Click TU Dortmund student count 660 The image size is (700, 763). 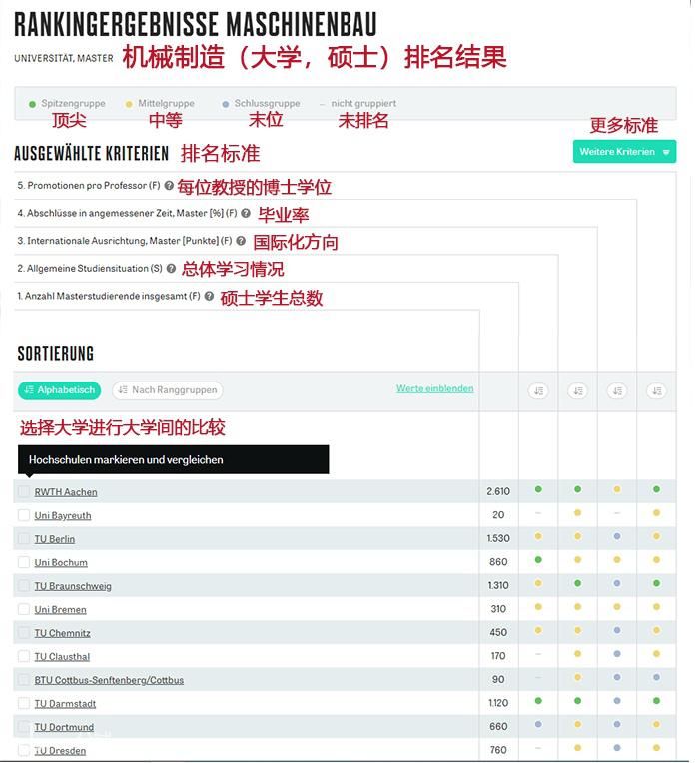(498, 726)
